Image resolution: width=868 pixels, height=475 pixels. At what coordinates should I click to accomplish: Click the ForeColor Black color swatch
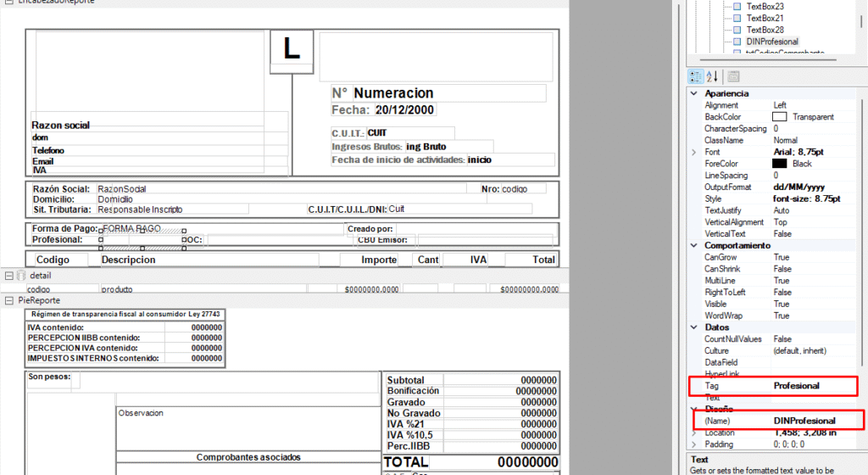pyautogui.click(x=779, y=164)
